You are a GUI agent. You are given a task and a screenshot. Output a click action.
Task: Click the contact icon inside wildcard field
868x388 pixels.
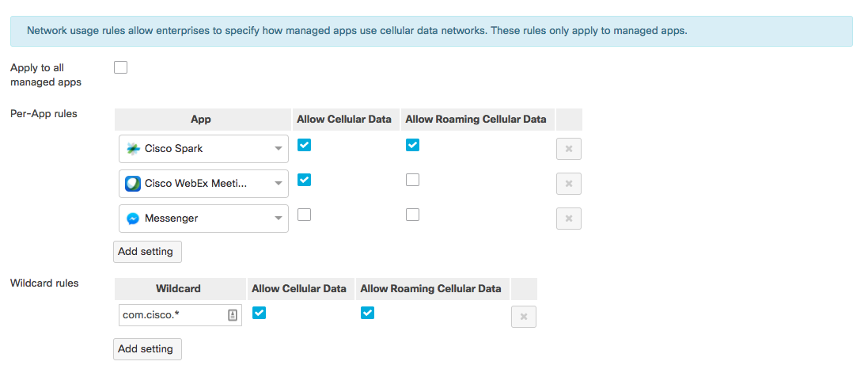coord(233,315)
